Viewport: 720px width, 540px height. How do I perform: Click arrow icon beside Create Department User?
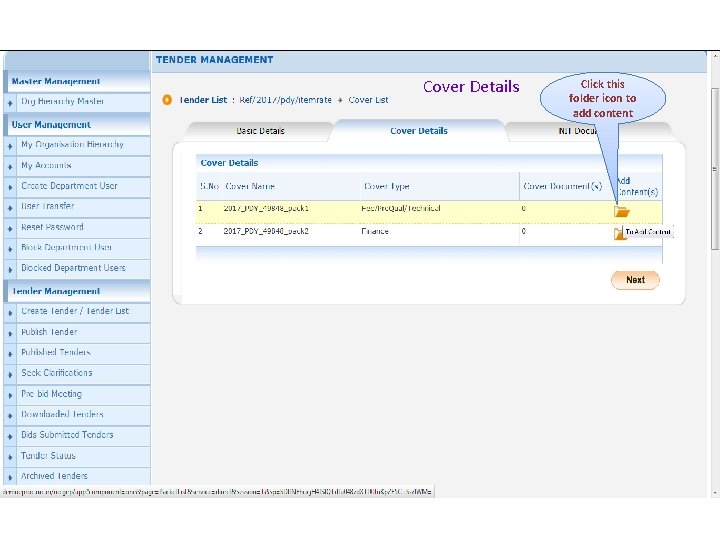[x=10, y=187]
